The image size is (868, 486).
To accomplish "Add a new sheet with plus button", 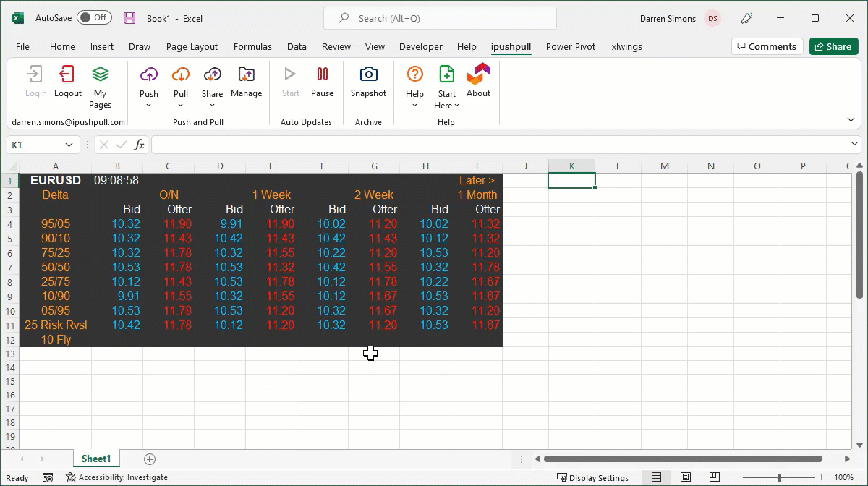I will (x=150, y=459).
